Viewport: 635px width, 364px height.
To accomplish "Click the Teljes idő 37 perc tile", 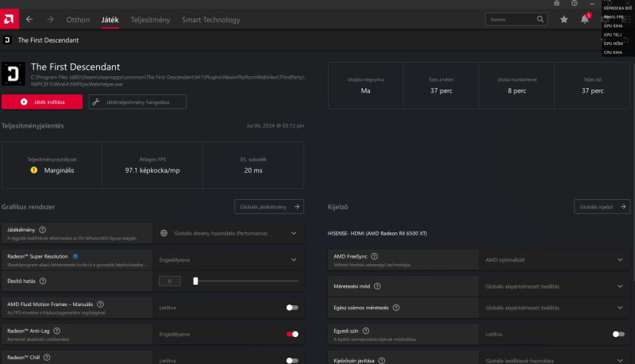I will (x=592, y=86).
